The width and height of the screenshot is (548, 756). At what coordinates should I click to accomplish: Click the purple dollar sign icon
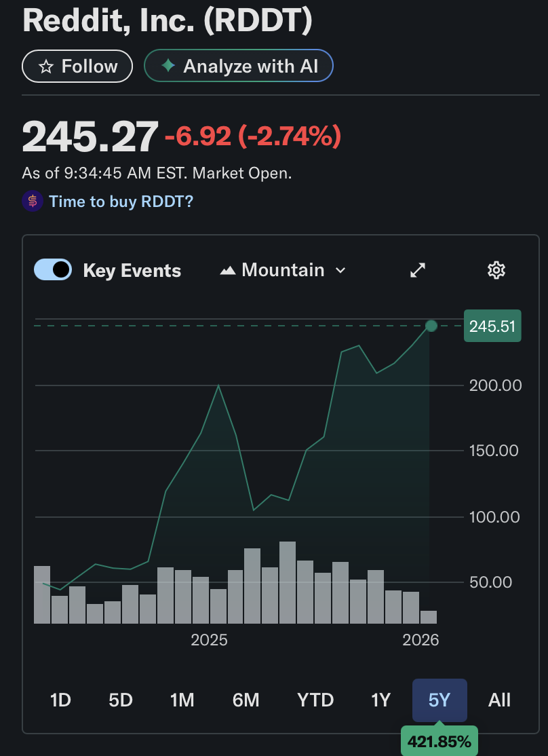(x=33, y=201)
